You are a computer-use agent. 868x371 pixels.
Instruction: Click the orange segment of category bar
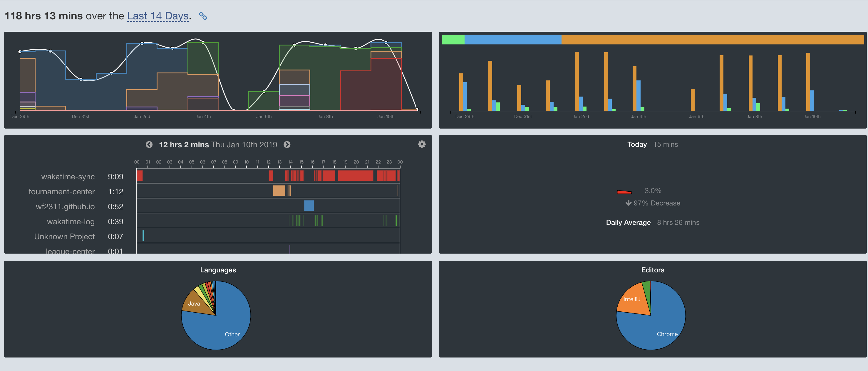tap(712, 39)
